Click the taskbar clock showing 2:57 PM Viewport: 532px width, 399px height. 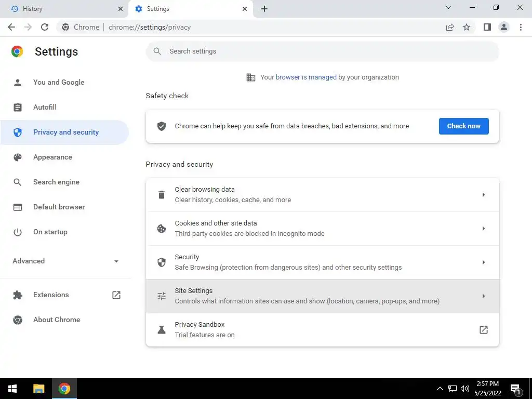(x=487, y=389)
